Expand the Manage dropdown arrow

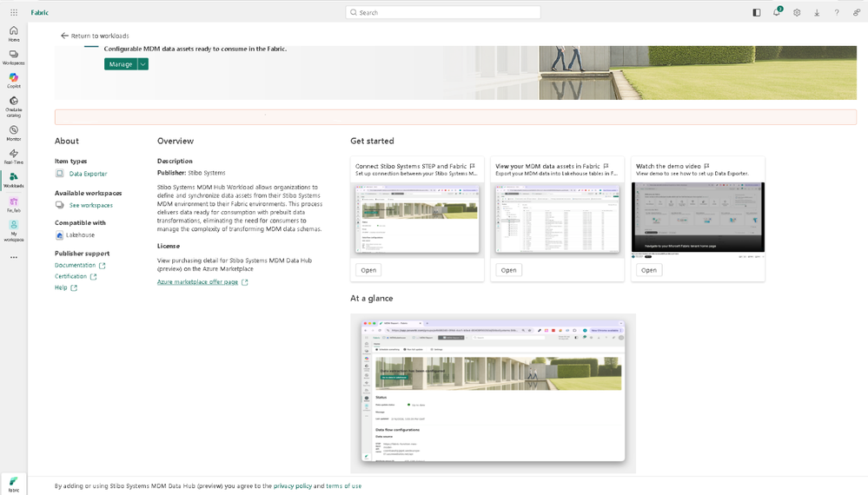coord(142,64)
